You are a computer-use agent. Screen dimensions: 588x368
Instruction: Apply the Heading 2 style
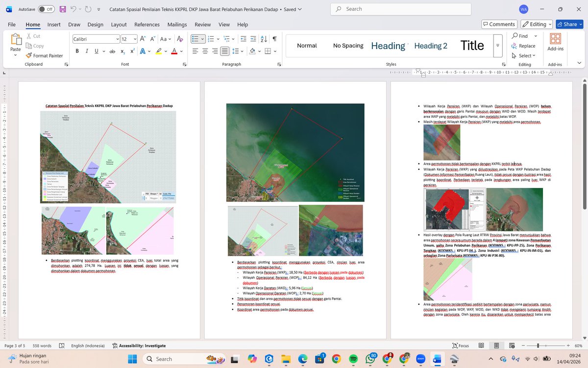pos(431,46)
